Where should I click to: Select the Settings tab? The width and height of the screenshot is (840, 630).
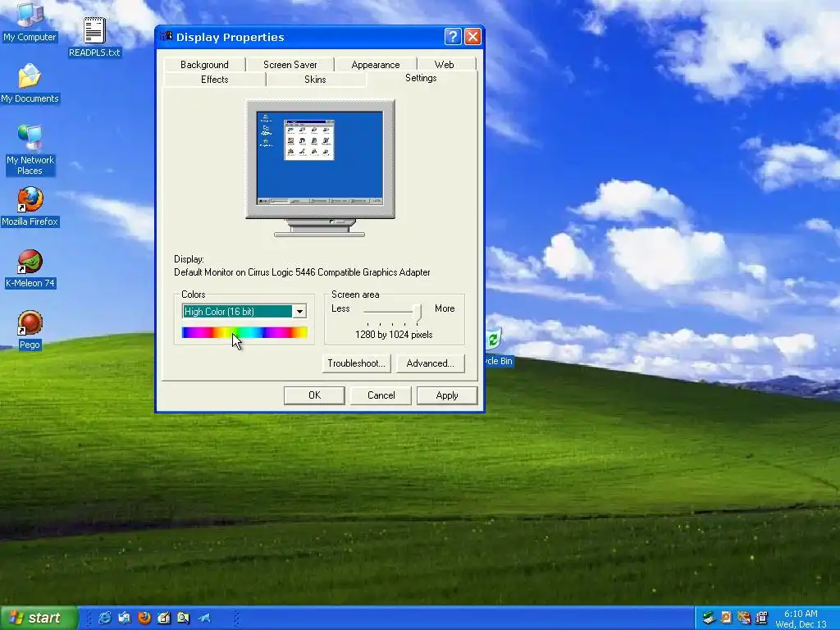pyautogui.click(x=421, y=78)
